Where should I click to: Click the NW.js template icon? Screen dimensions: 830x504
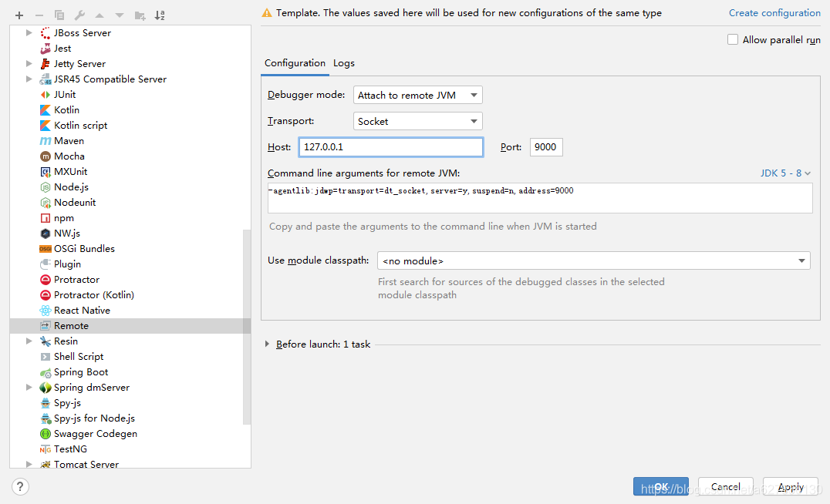pos(46,234)
